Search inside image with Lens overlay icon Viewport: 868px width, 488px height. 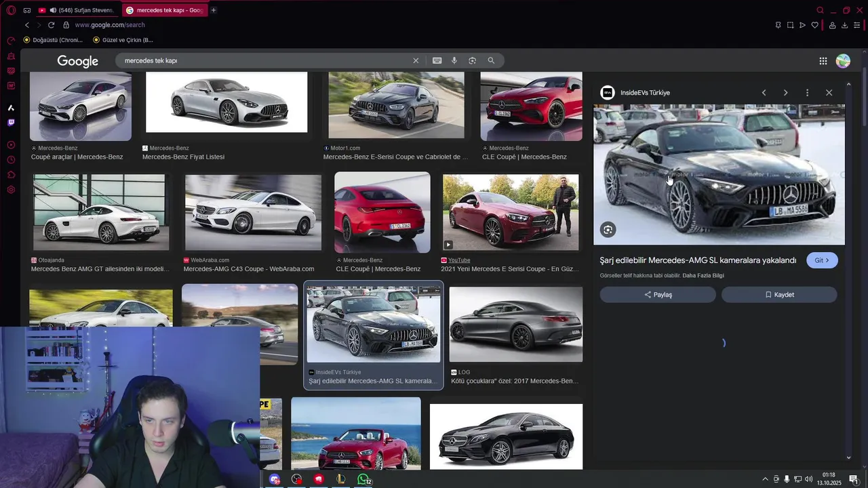coord(608,230)
